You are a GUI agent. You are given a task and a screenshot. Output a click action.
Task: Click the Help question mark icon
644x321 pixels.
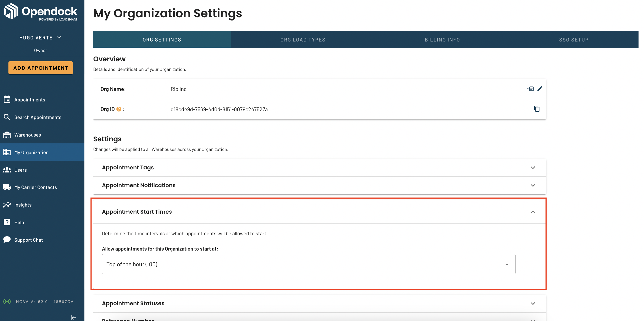point(7,222)
